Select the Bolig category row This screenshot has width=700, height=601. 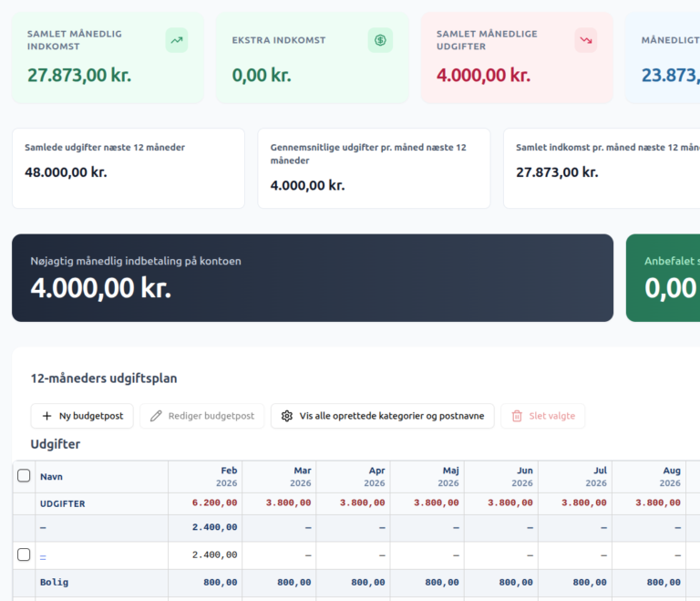point(356,583)
